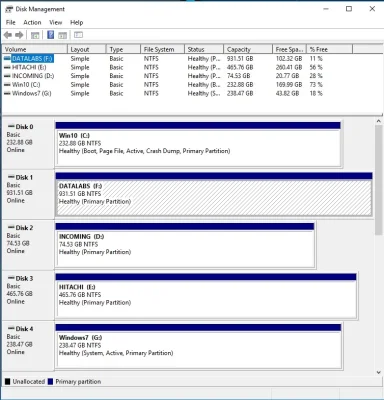Viewport: 384px width, 400px height.
Task: Click the blue Primary partition legend swatch
Action: tap(51, 382)
